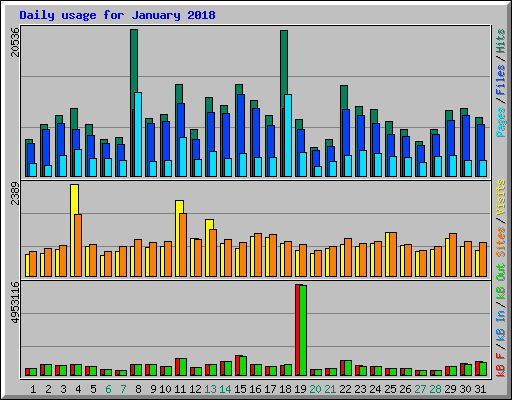Select day label 1 on the x-axis
Image resolution: width=512 pixels, height=400 pixels.
pos(33,389)
